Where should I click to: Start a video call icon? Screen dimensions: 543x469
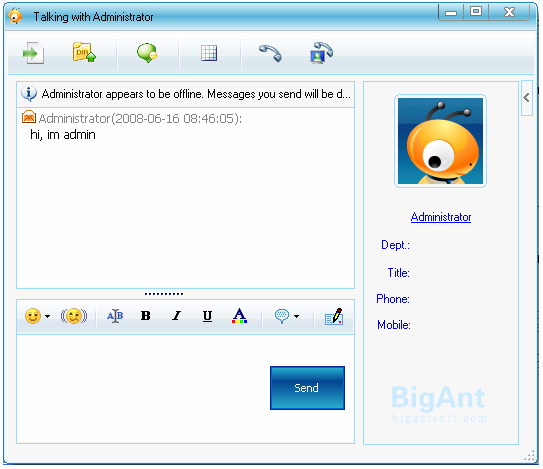click(x=321, y=53)
